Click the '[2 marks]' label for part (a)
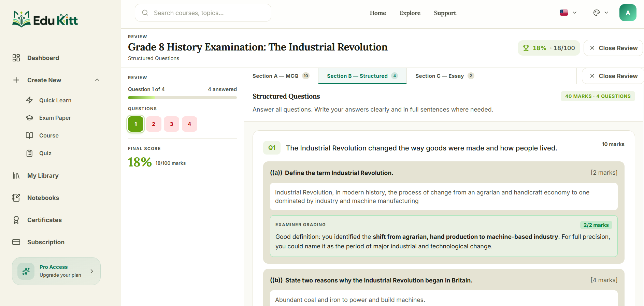The height and width of the screenshot is (306, 644). coord(604,173)
